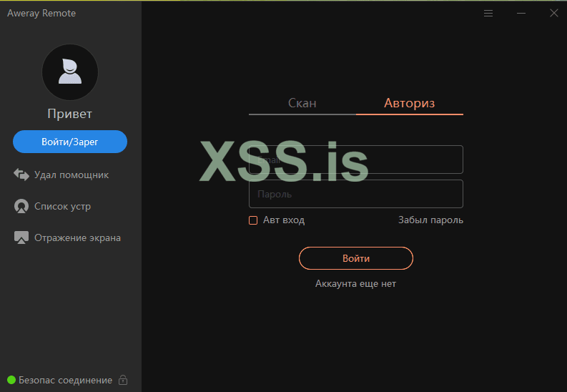Click the Удал помощник arrows icon
The image size is (567, 392).
coord(21,175)
